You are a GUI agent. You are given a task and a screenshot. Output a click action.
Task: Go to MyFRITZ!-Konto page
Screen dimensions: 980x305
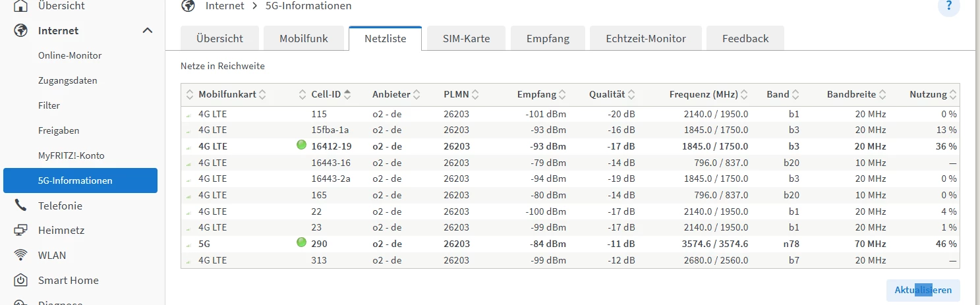pos(71,155)
